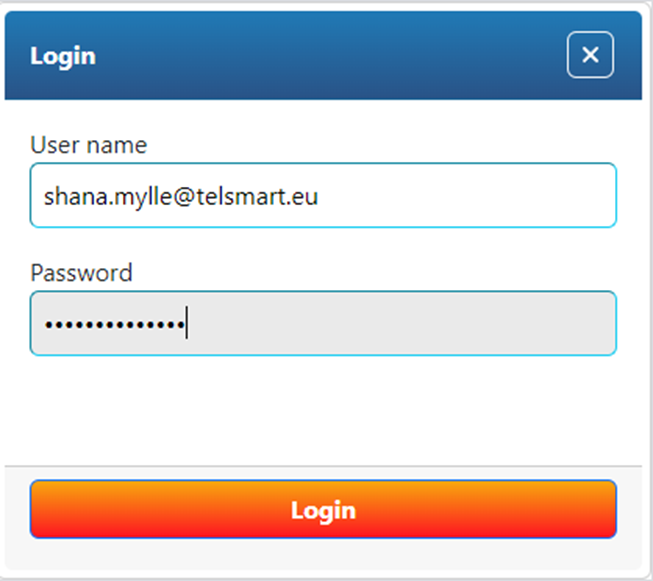Click header space between title and X

330,55
